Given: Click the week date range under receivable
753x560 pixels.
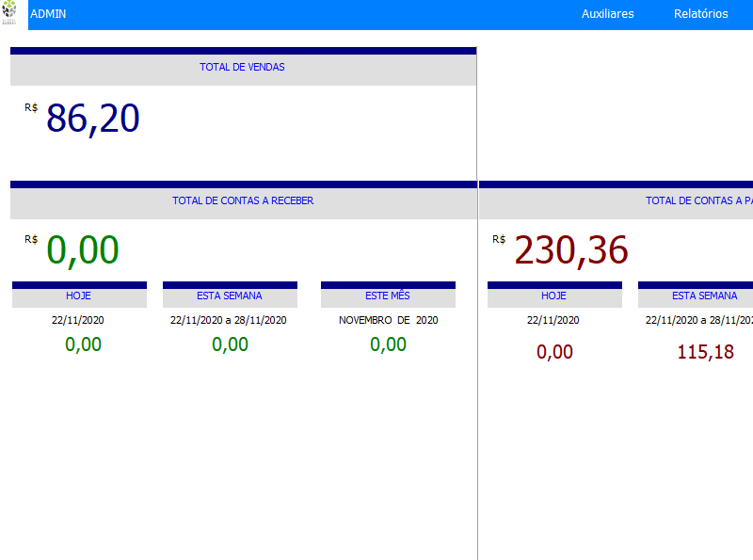Looking at the screenshot, I should coord(229,320).
